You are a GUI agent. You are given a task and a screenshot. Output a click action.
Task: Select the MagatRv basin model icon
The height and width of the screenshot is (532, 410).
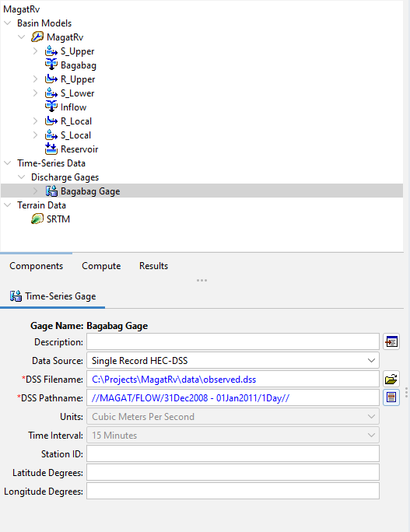[x=37, y=37]
